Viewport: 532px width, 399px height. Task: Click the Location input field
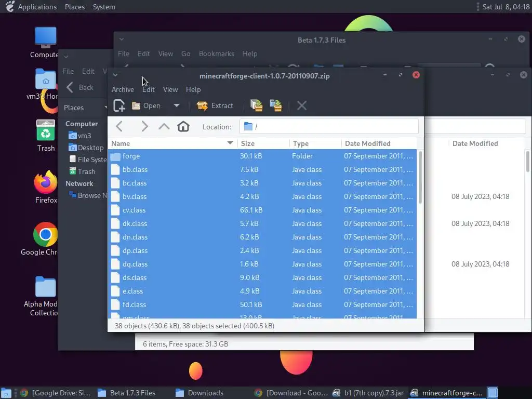[x=329, y=127]
